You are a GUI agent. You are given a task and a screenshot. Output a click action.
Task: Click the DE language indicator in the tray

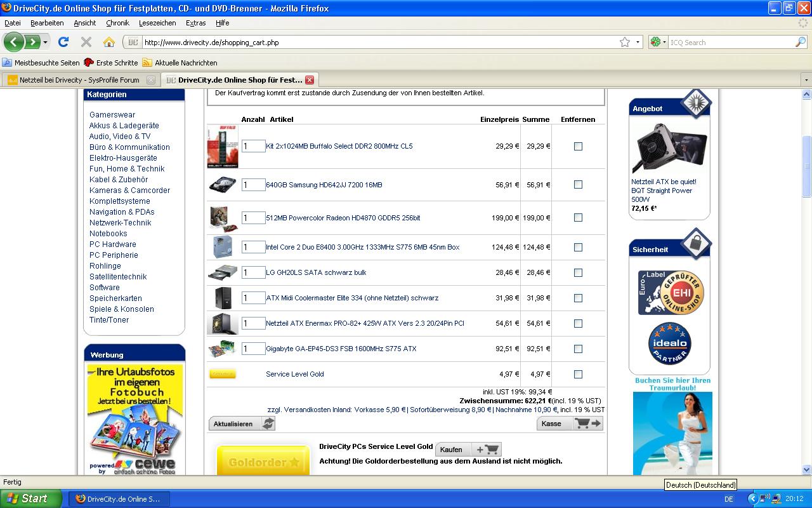[x=728, y=499]
